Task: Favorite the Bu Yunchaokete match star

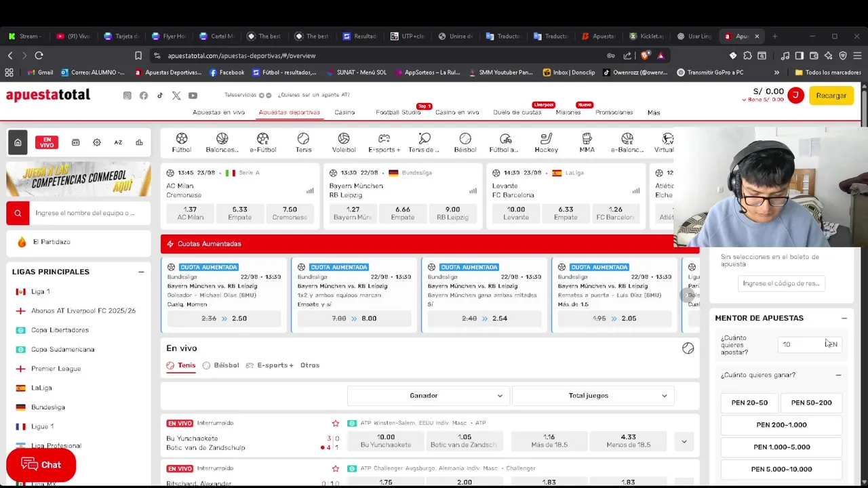Action: pos(335,423)
